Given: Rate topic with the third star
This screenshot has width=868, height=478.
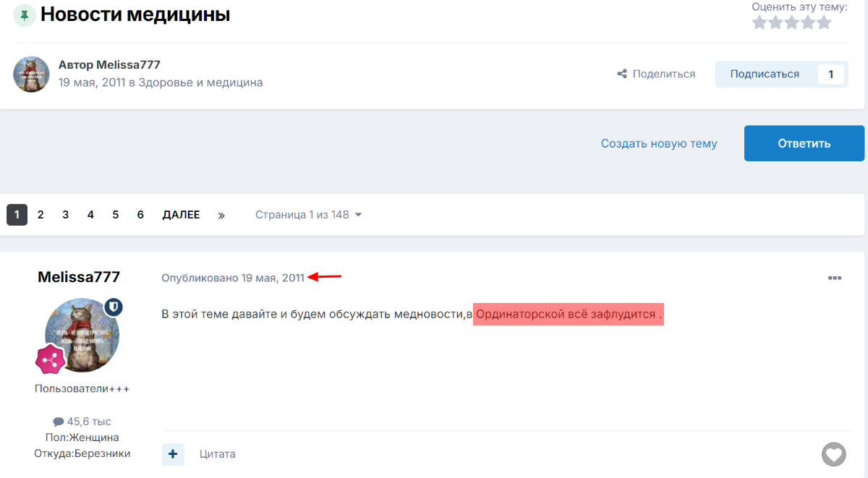Looking at the screenshot, I should coord(792,23).
